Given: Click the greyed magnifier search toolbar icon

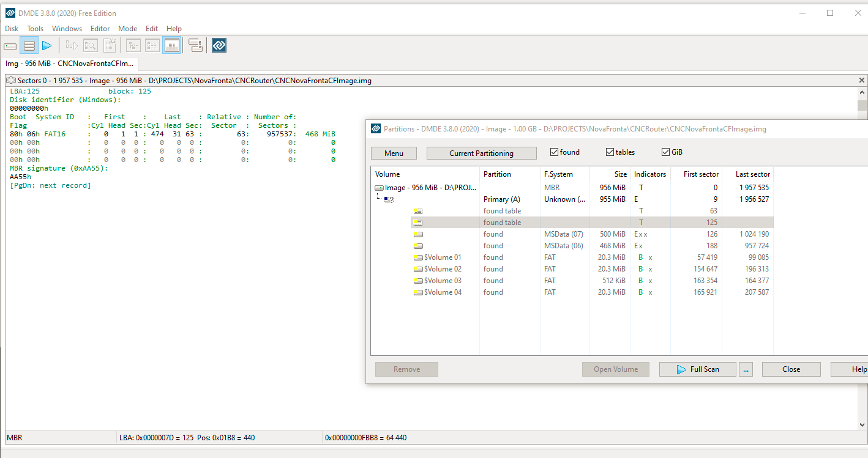Looking at the screenshot, I should click(91, 45).
